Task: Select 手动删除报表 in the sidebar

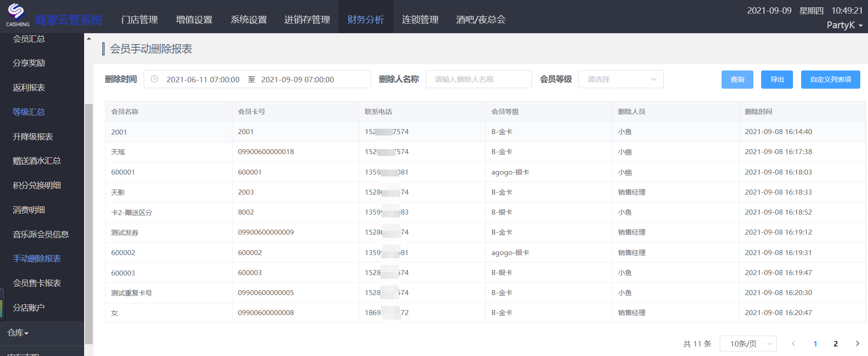Action: tap(37, 258)
